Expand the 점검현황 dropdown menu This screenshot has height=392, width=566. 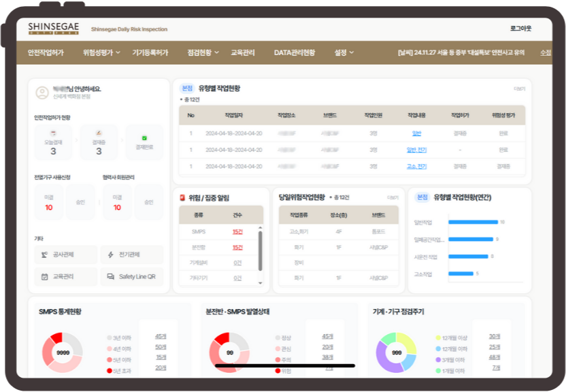click(216, 52)
